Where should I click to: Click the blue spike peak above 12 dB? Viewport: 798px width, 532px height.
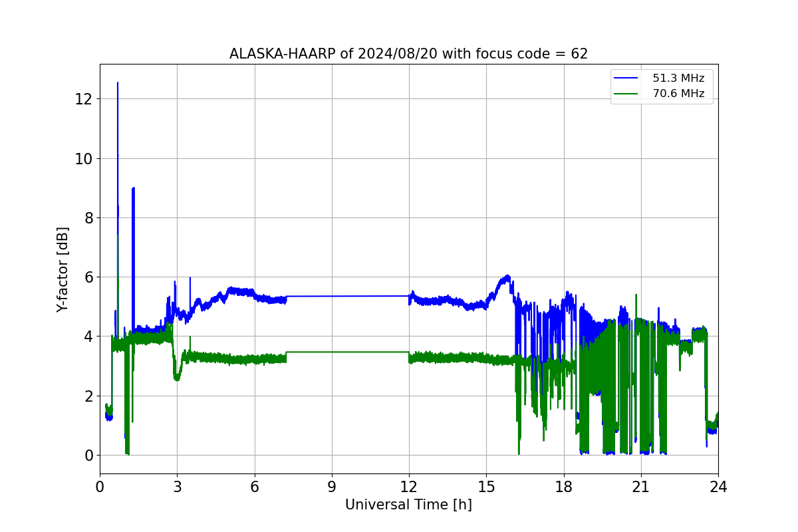pyautogui.click(x=118, y=84)
